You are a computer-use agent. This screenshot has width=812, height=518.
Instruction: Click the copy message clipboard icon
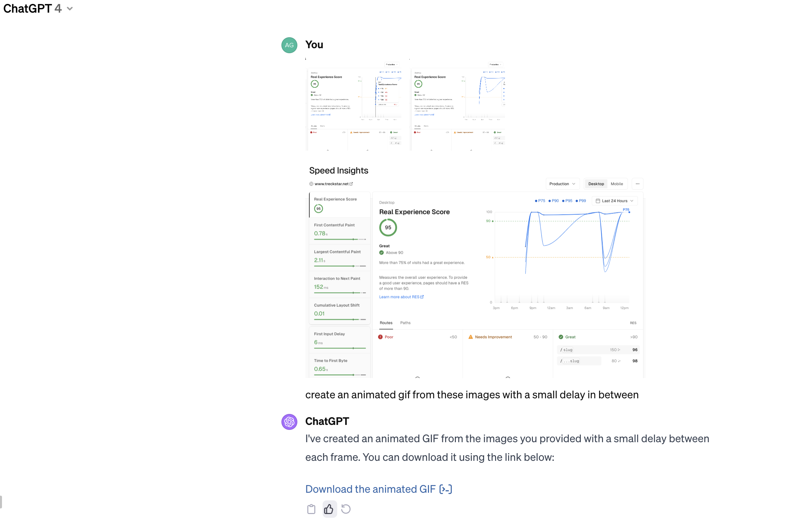point(311,509)
